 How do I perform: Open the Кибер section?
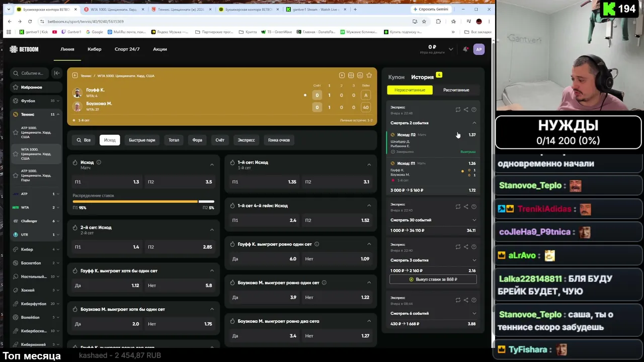95,49
